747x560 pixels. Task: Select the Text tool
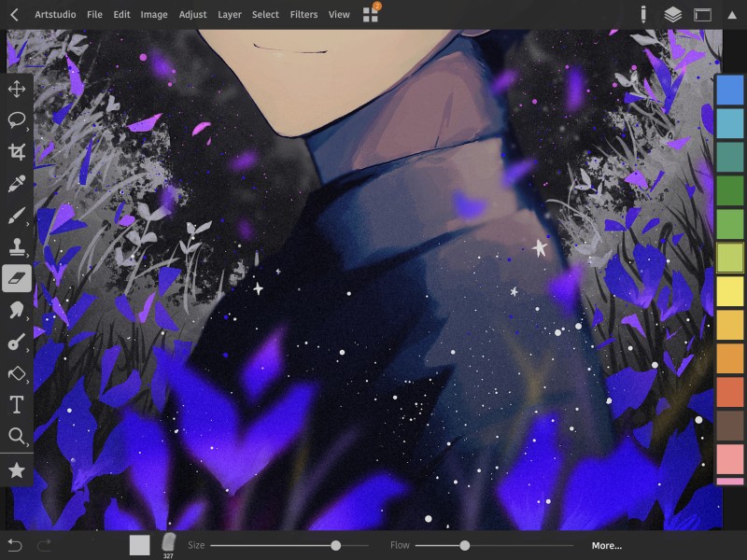click(17, 405)
